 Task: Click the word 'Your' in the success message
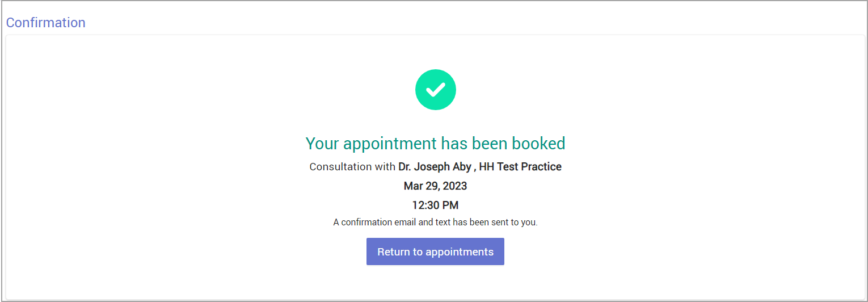pos(322,144)
